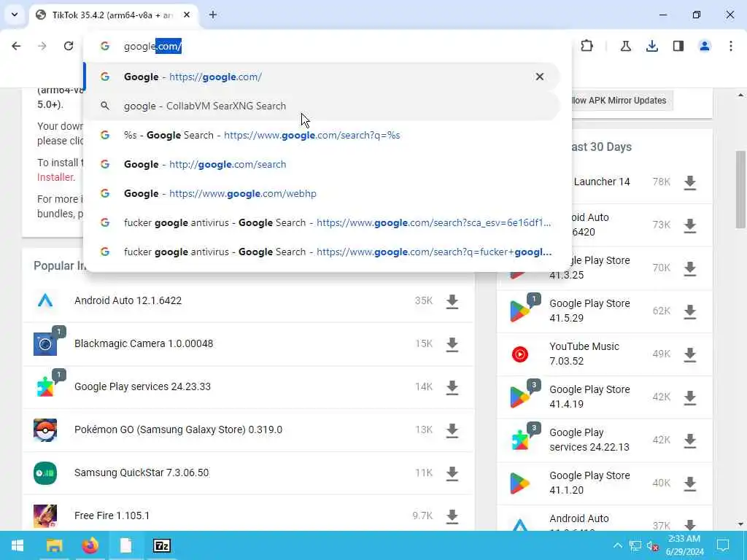
Task: Download the Launcher 14 item (78K)
Action: click(x=690, y=182)
